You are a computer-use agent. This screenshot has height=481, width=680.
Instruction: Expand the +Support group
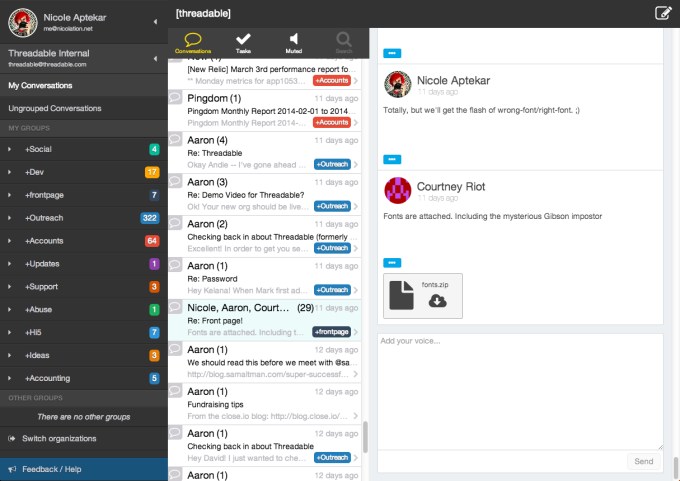click(x=10, y=287)
